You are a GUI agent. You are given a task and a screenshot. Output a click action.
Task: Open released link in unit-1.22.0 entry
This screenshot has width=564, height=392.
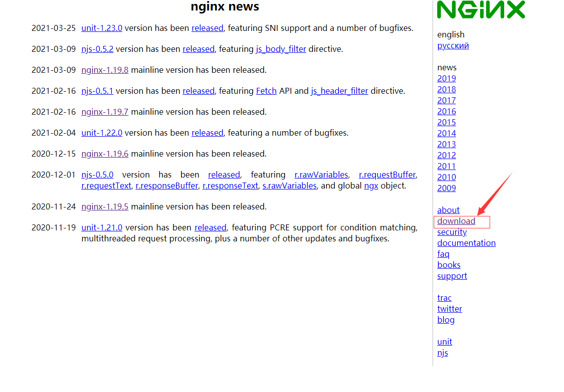coord(208,133)
